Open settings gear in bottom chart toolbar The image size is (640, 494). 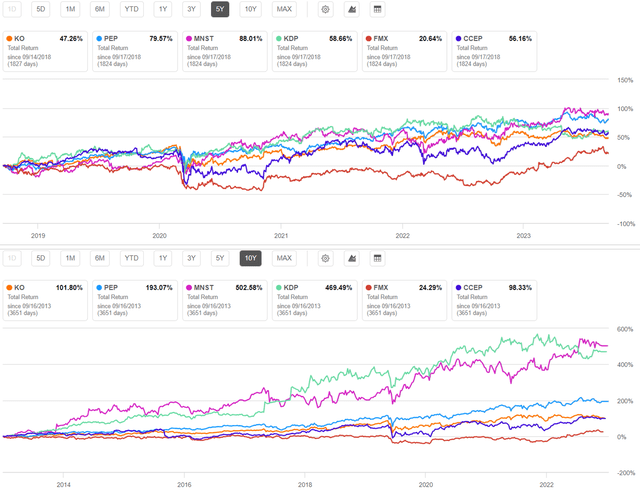pos(325,258)
